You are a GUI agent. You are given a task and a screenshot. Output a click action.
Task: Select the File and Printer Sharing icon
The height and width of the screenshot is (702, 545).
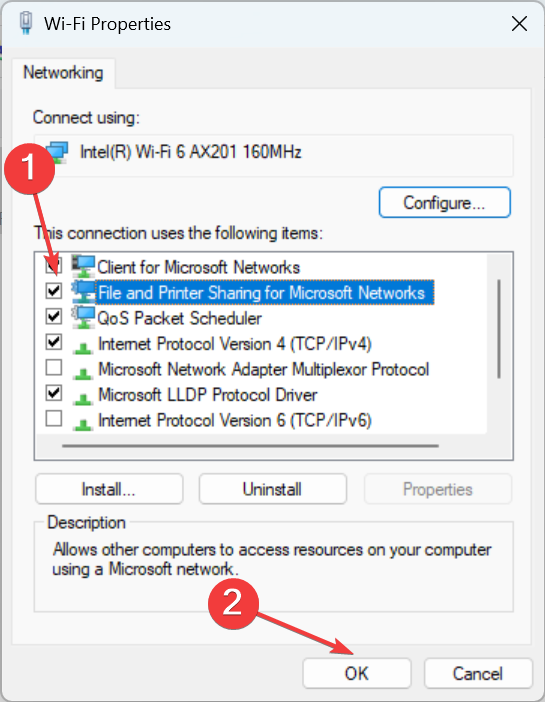tap(83, 292)
